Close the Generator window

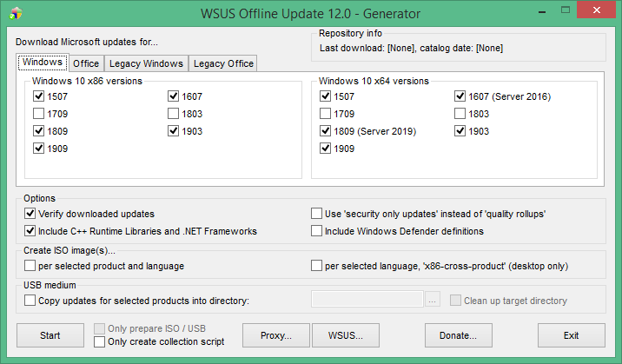(597, 10)
